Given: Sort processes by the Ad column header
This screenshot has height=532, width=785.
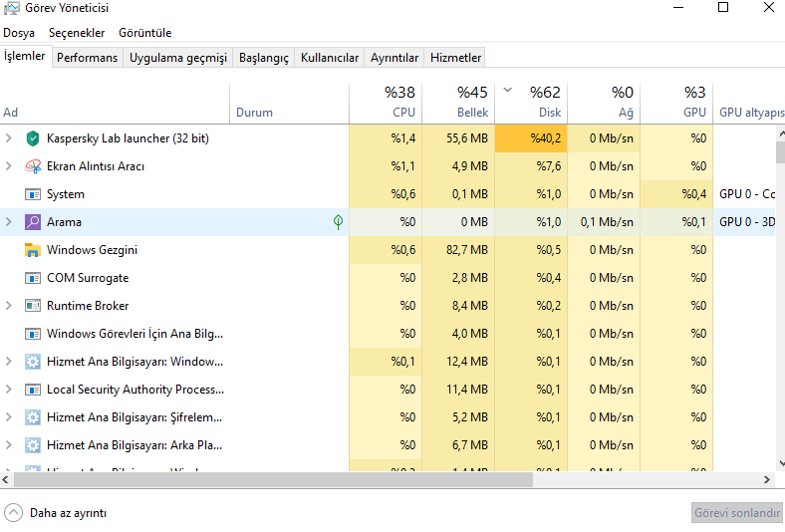Looking at the screenshot, I should coord(115,103).
